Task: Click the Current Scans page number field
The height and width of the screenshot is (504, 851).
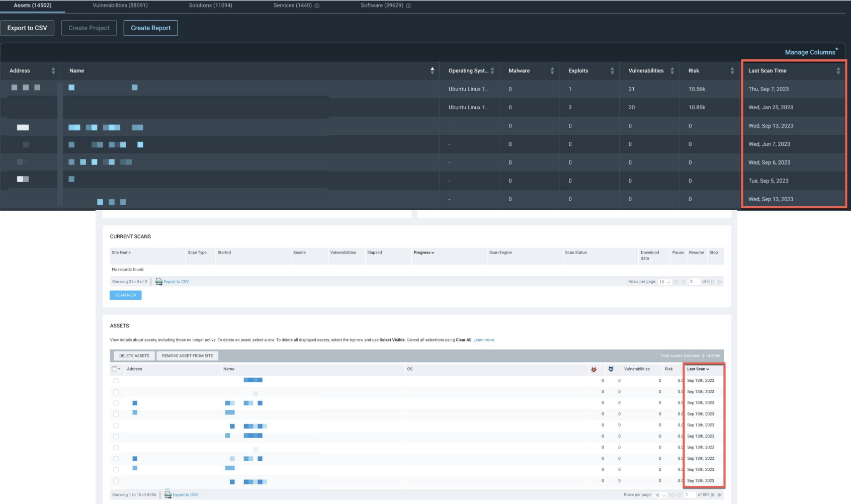Action: point(695,282)
